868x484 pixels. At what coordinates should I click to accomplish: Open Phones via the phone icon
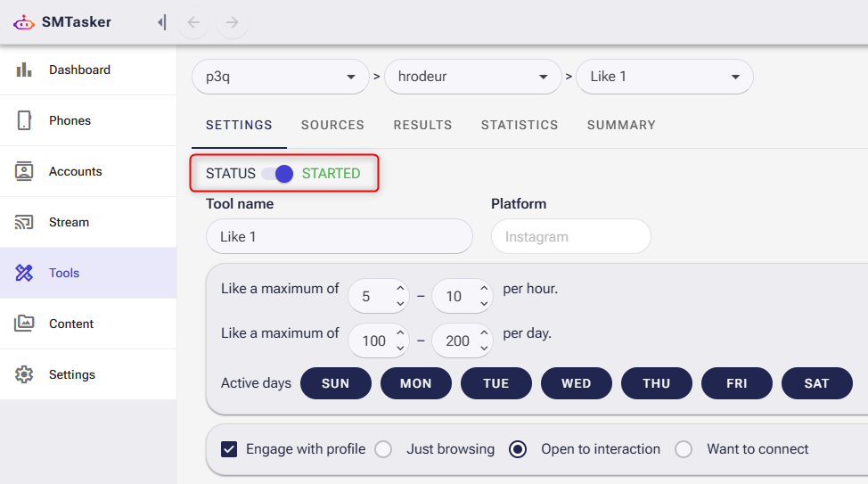tap(24, 120)
